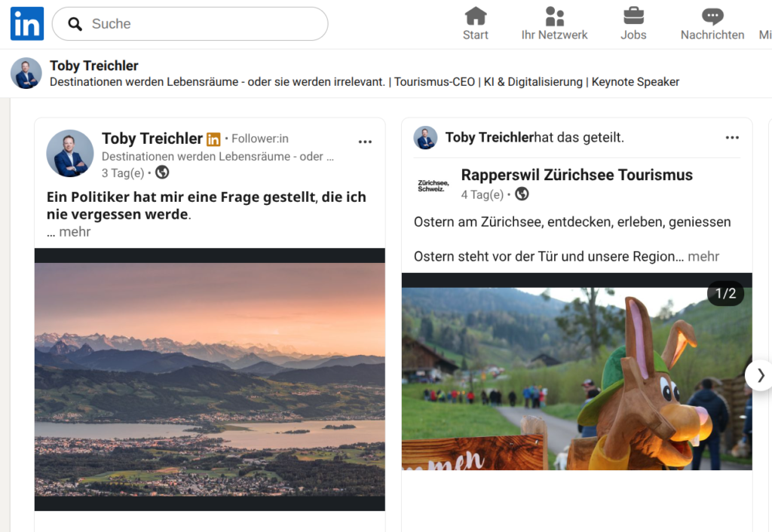
Task: Open Rapperswil Zürichsee Tourismus page link
Action: tap(577, 175)
